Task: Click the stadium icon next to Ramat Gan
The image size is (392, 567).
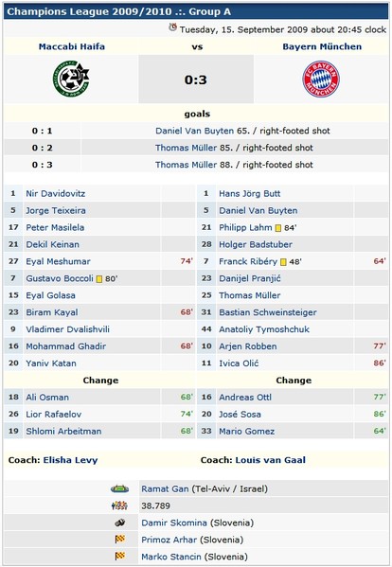Action: point(119,488)
